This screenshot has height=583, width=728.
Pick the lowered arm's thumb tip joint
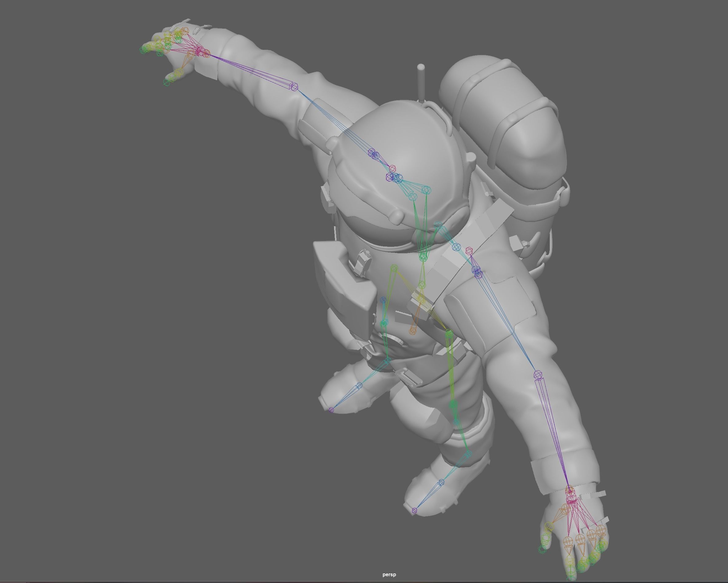coord(542,550)
